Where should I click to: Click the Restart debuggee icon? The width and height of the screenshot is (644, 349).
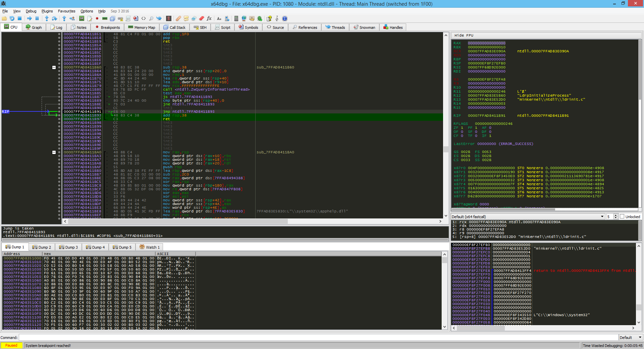(12, 18)
